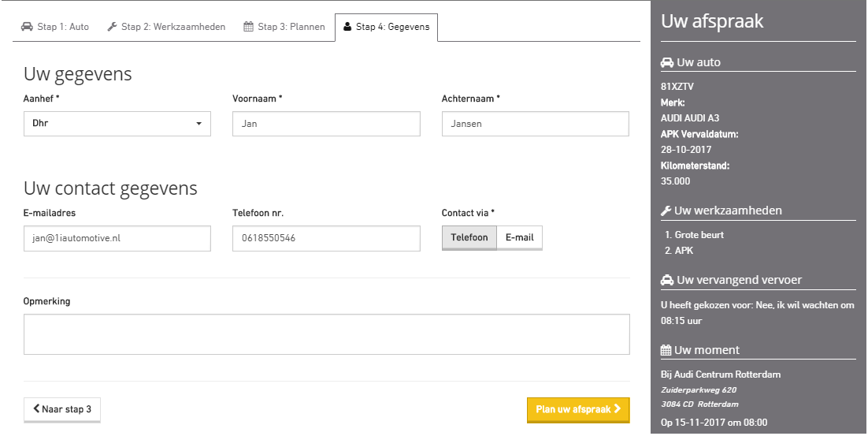This screenshot has width=868, height=436.
Task: Click the wrench icon beside Uw werkzaamheden
Action: [x=666, y=211]
